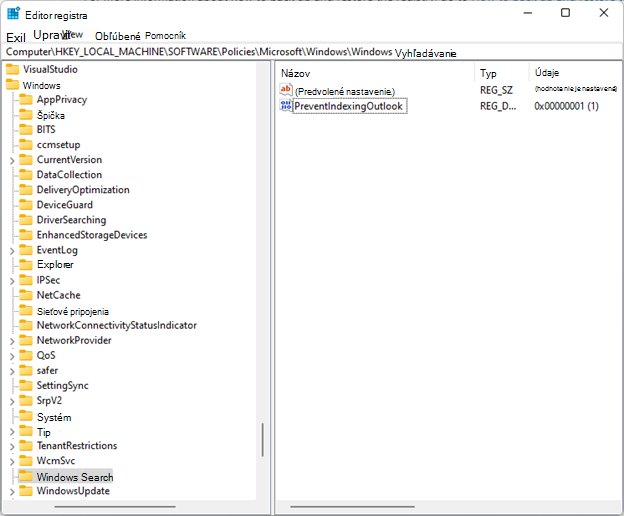
Task: Click the values pane horizontal scrollbar thumb
Action: coord(353,507)
